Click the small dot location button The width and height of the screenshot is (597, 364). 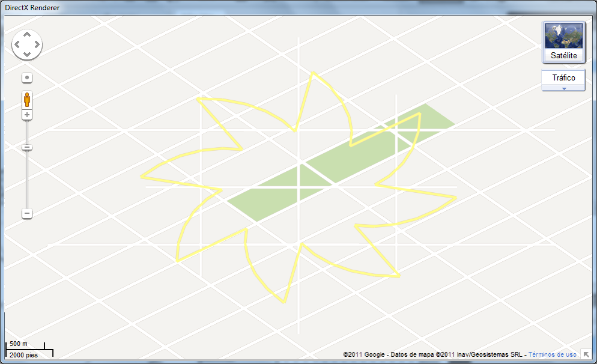point(27,77)
